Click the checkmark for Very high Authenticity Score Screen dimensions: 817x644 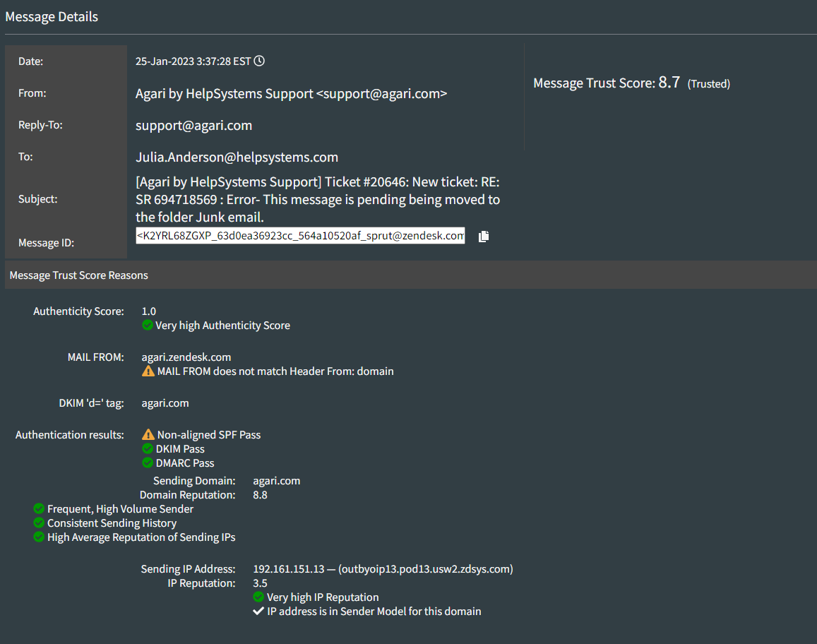point(148,325)
